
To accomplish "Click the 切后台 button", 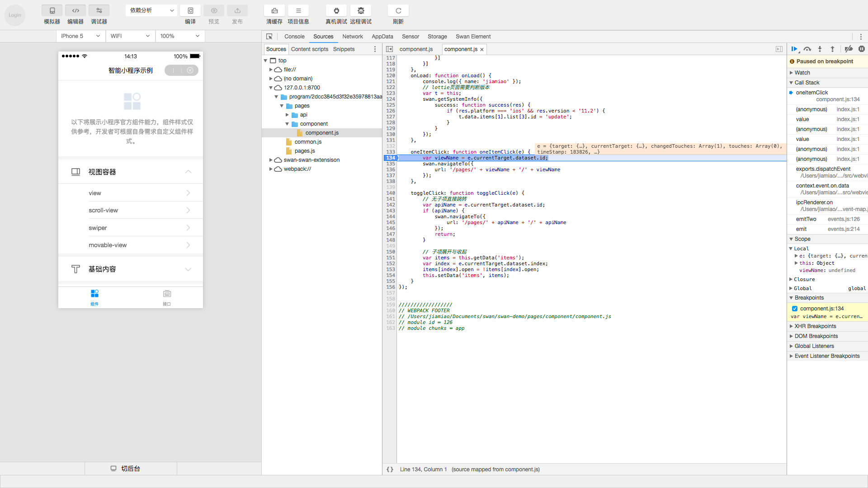I will pyautogui.click(x=130, y=469).
